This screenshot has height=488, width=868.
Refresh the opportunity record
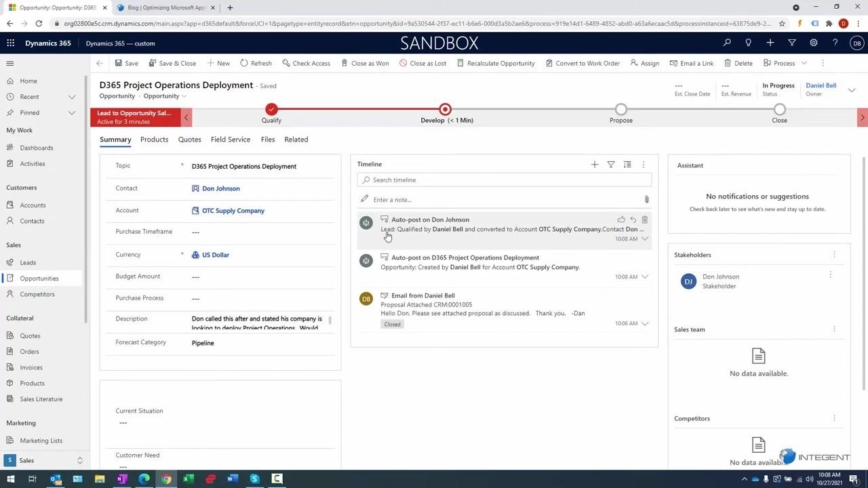click(x=256, y=63)
